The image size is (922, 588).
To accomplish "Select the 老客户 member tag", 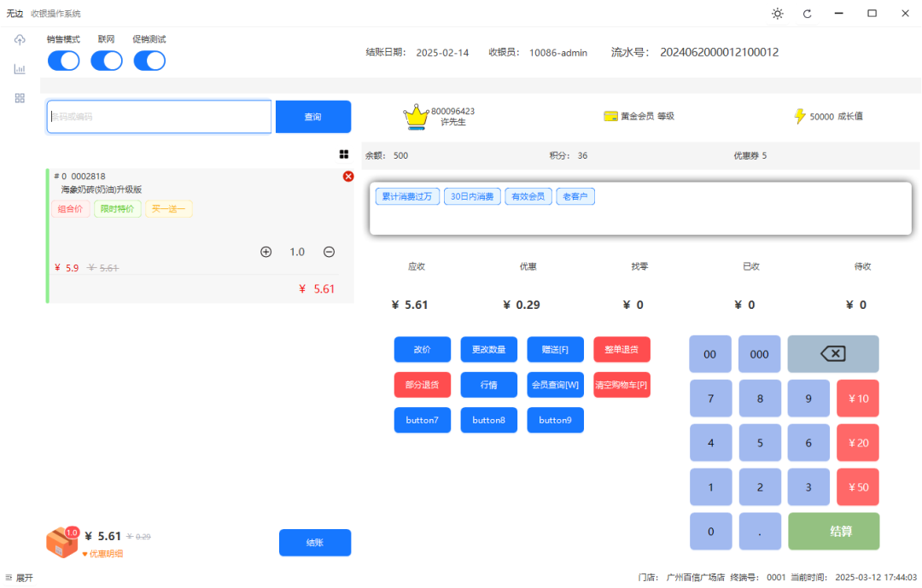I will (575, 196).
